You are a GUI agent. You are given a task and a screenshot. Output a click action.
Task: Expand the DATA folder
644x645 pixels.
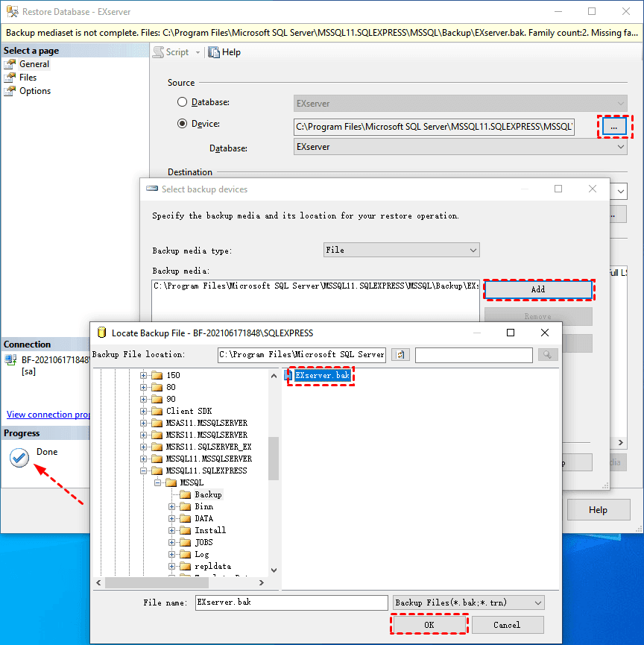(x=172, y=518)
